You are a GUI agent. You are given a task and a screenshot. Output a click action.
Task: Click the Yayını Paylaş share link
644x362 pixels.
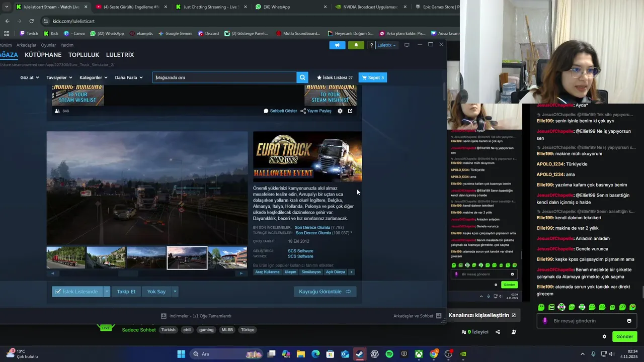[x=316, y=111]
